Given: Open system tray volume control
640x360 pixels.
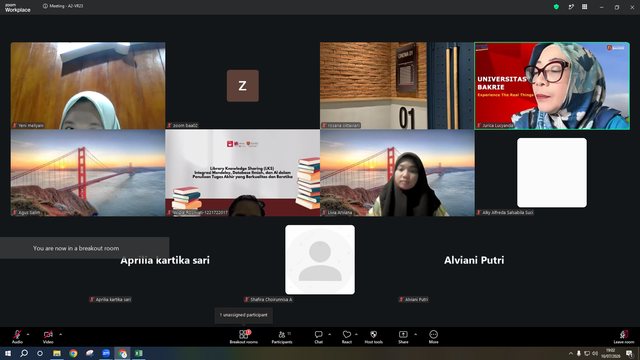Looking at the screenshot, I should 595,353.
